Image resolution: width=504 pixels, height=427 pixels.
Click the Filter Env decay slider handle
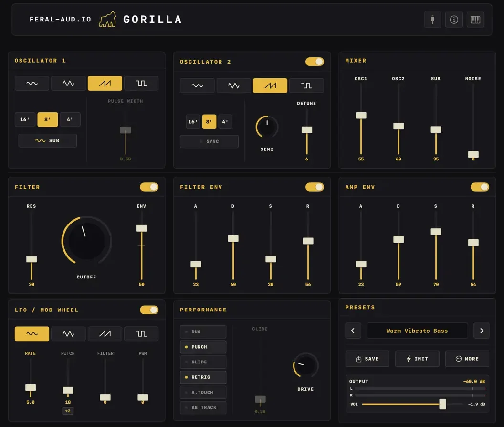point(233,238)
